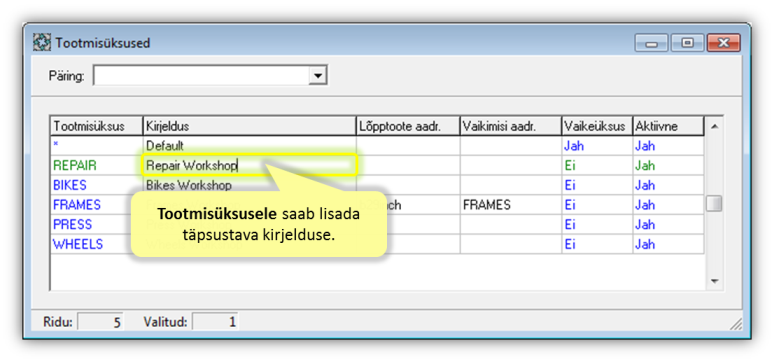774x362 pixels.
Task: Maximize the Tootmisüksused window
Action: pos(687,43)
